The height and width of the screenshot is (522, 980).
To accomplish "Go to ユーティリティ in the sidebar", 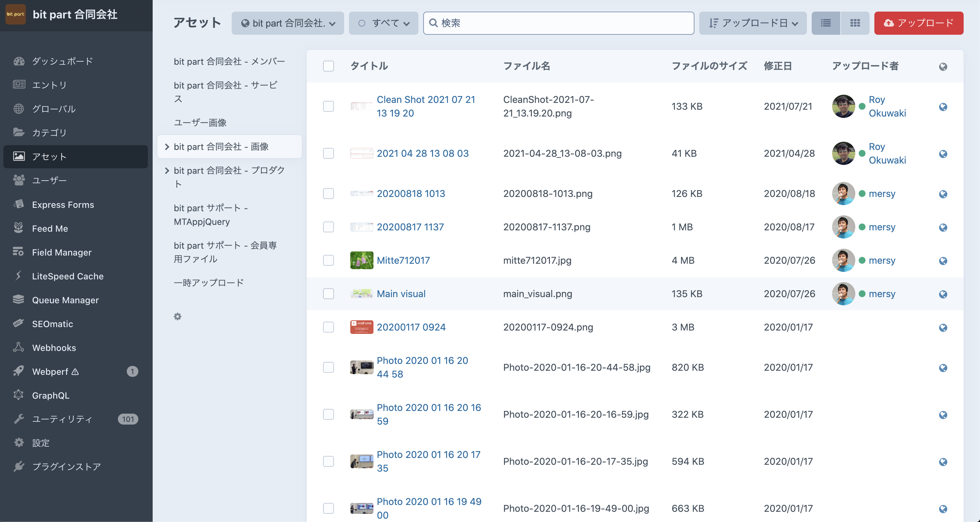I will (62, 419).
